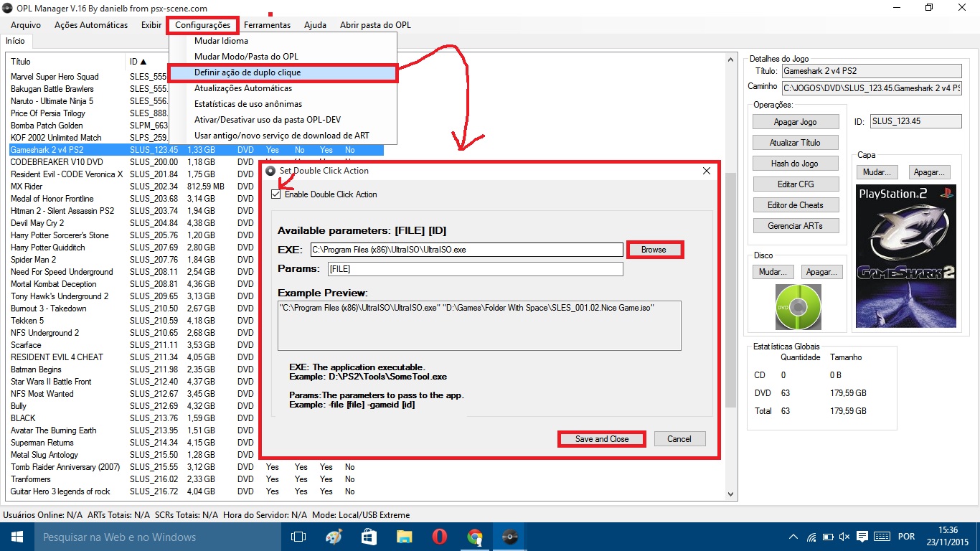Uncheck Enable Double Click Action checkbox
The height and width of the screenshot is (551, 980).
click(x=276, y=194)
